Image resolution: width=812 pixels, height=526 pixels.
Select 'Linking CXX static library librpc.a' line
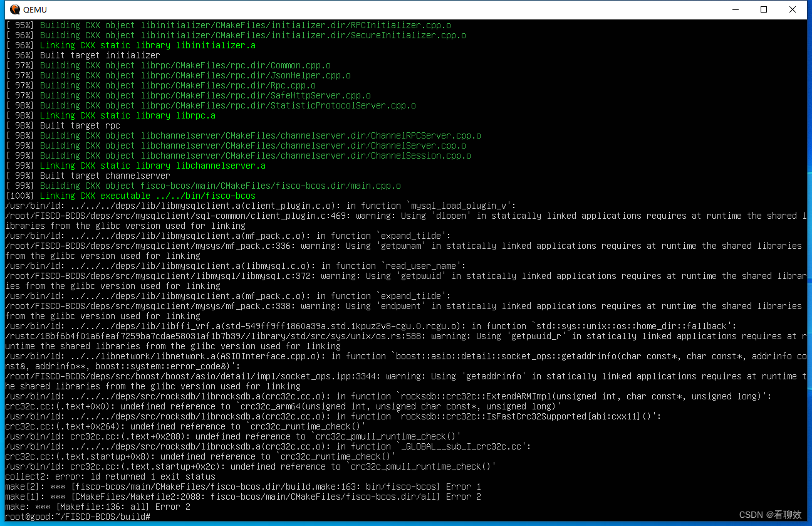[110, 115]
